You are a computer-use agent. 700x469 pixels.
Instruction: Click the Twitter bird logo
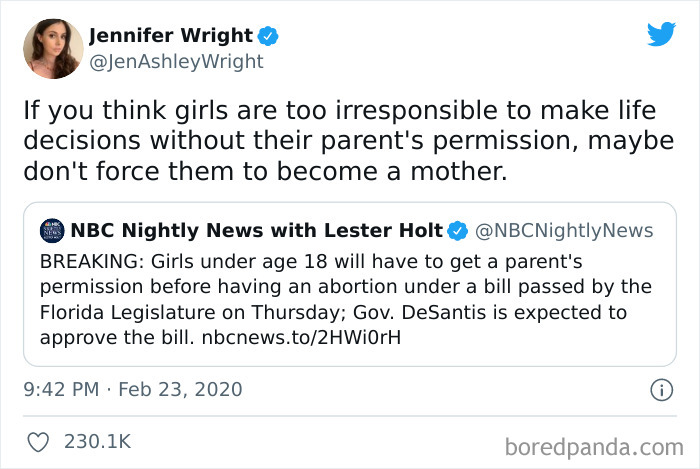click(661, 34)
